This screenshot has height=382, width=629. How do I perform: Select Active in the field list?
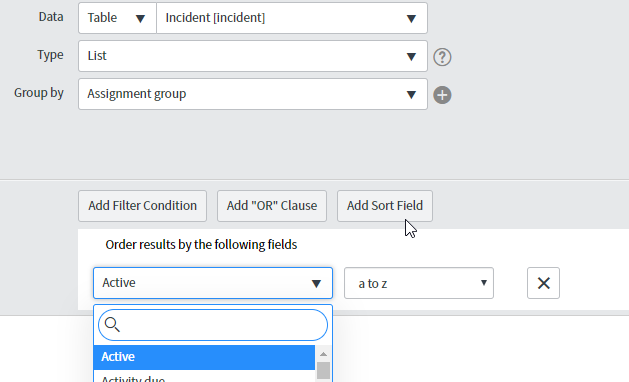tap(204, 357)
